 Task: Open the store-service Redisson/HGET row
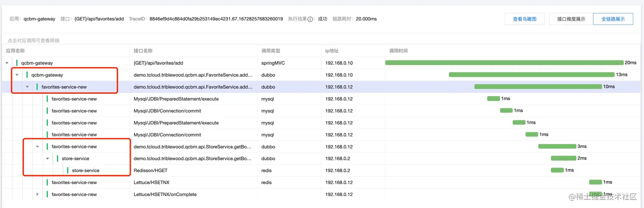tap(86, 170)
